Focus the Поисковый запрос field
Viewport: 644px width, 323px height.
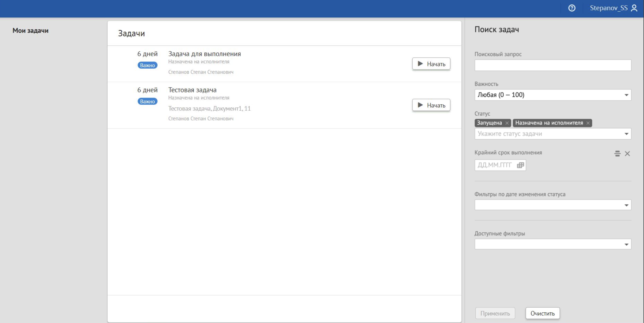552,65
